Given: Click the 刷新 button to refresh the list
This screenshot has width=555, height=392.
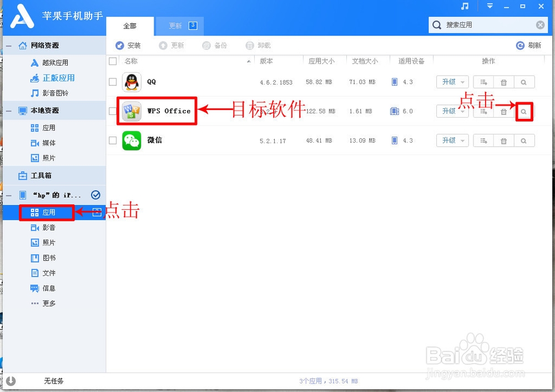Looking at the screenshot, I should (529, 46).
